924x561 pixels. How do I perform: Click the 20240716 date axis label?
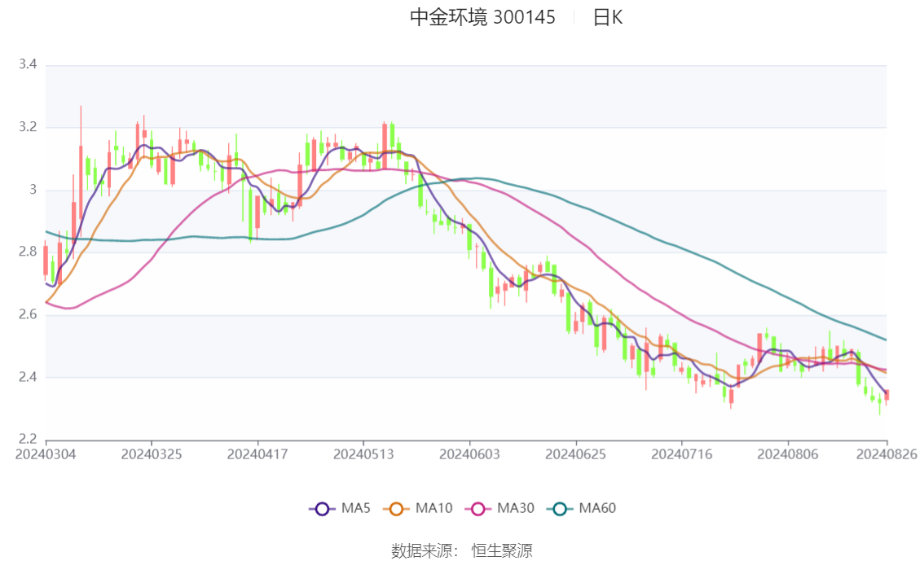point(682,454)
